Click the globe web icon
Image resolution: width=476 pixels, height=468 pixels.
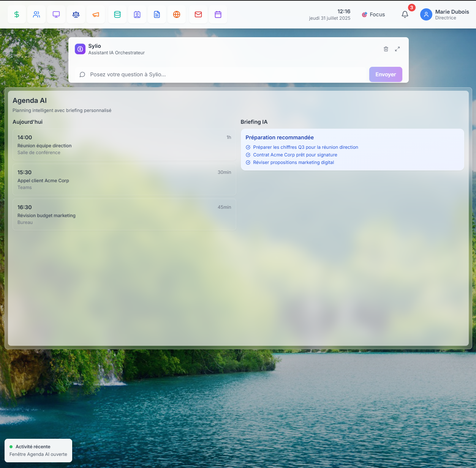tap(177, 14)
